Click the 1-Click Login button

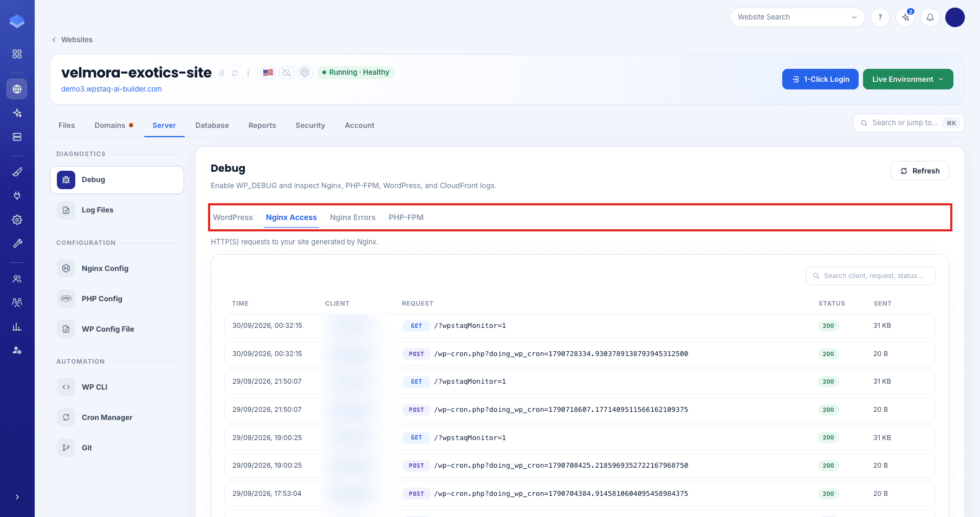(820, 79)
